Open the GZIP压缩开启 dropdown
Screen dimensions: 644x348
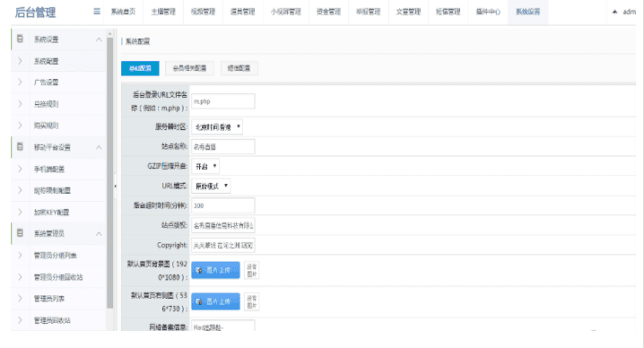click(205, 167)
